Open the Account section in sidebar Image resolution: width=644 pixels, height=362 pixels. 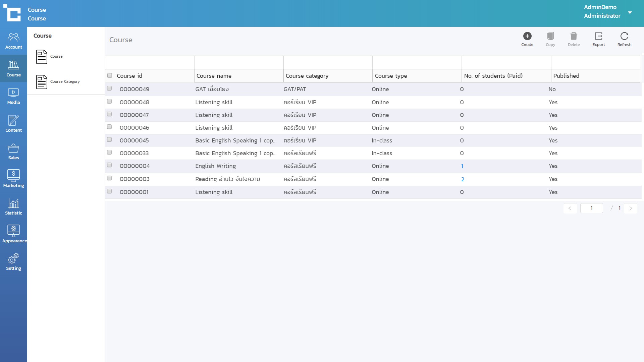coord(13,41)
